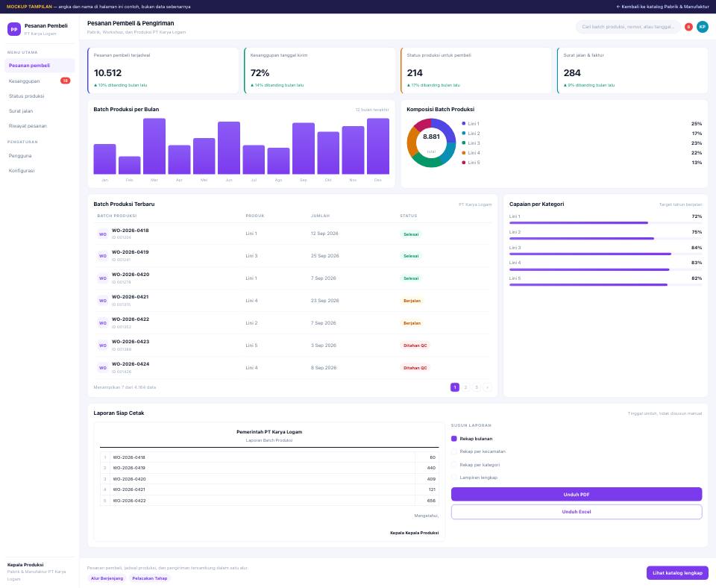The height and width of the screenshot is (588, 716).
Task: Click WO icon of WO-2026-0421 row
Action: tap(103, 301)
